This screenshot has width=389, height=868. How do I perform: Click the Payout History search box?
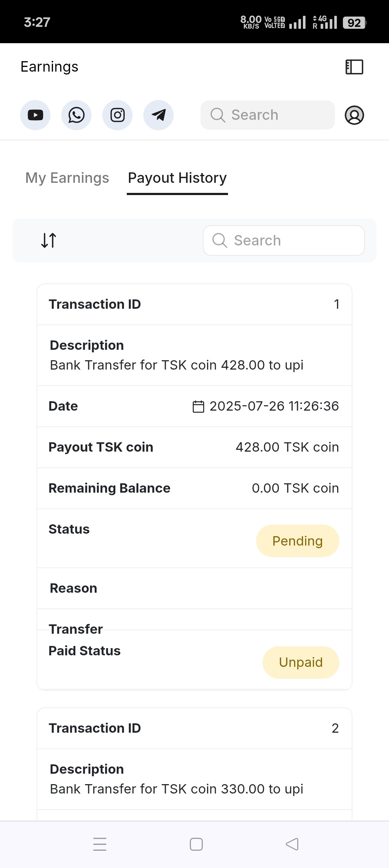(284, 240)
